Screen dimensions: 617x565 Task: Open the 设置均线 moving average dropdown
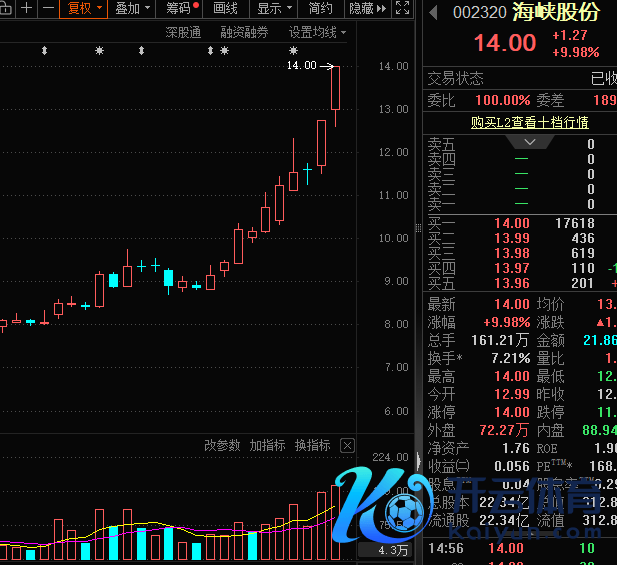[x=317, y=32]
